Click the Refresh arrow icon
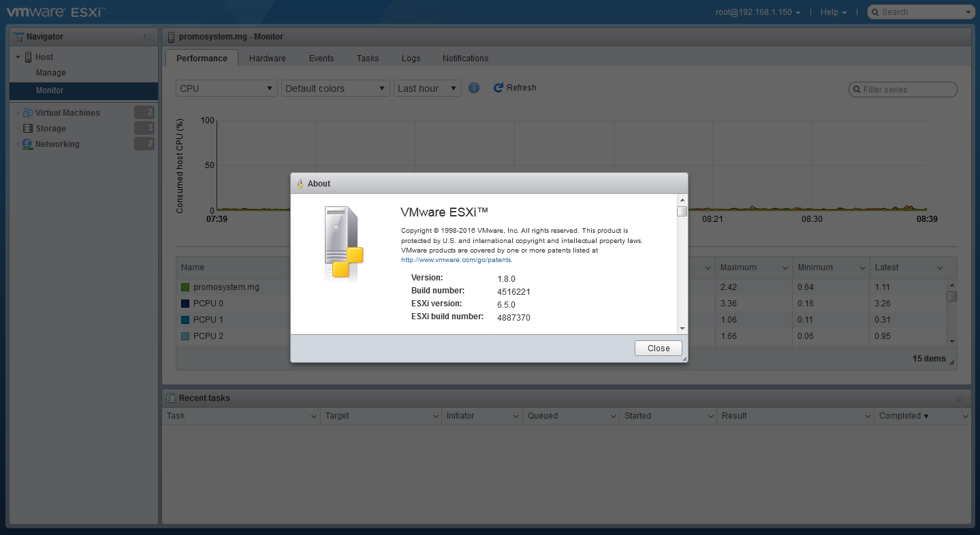 [499, 88]
